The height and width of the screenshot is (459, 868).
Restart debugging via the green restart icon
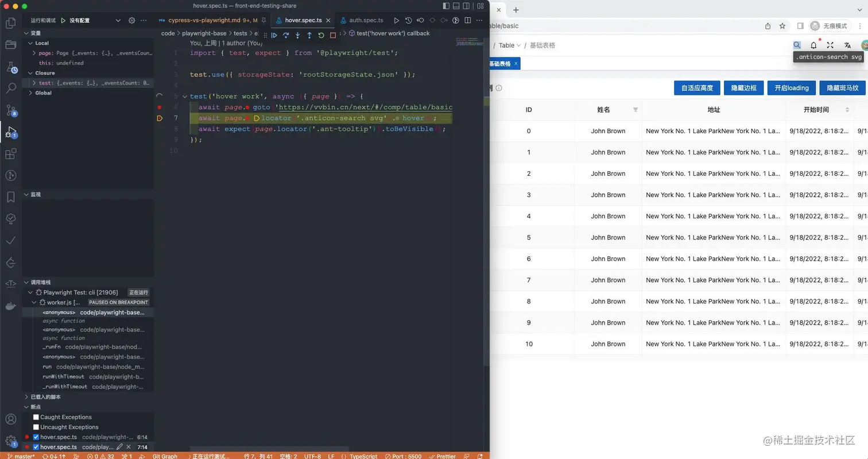(x=320, y=35)
